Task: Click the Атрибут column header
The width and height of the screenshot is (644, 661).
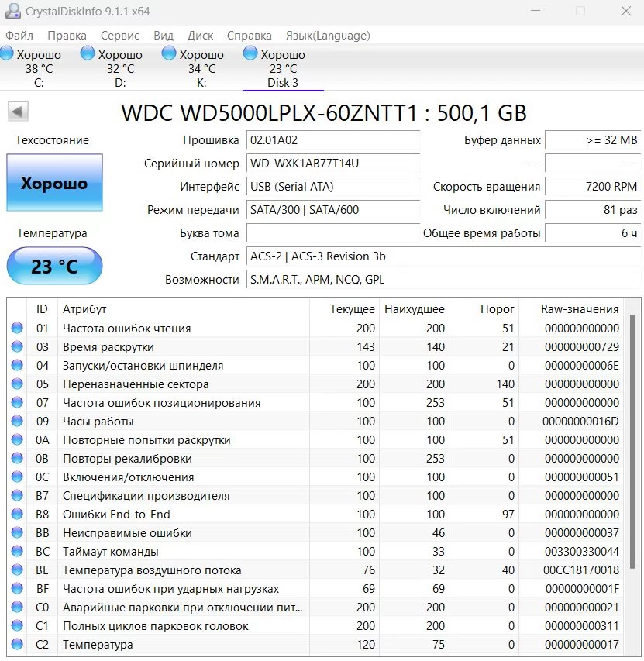Action: [x=184, y=309]
